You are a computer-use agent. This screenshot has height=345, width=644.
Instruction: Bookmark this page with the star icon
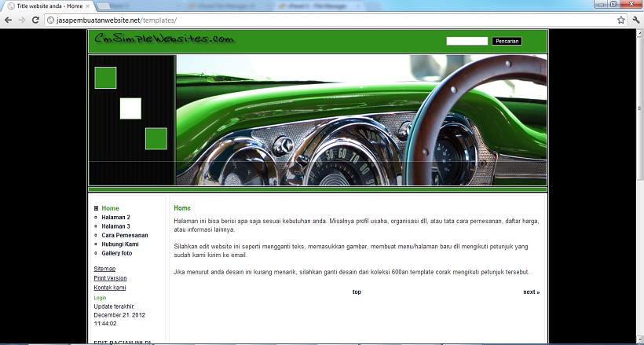coord(621,20)
